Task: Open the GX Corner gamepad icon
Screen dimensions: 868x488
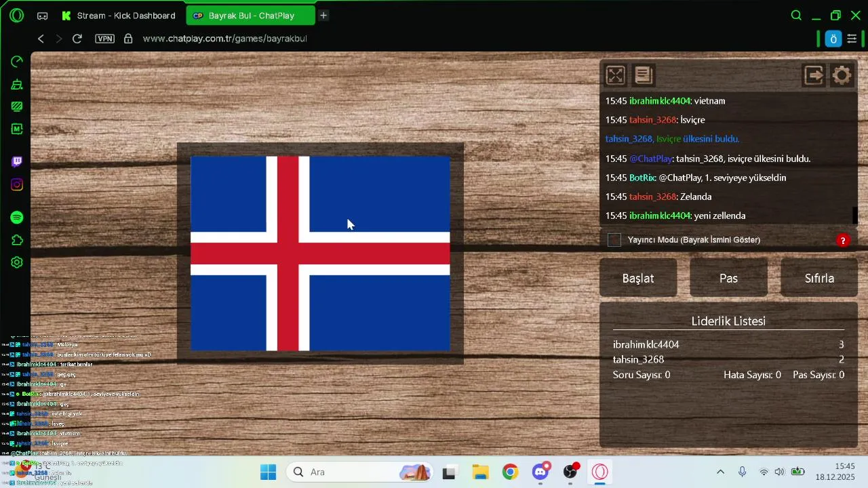Action: point(42,16)
